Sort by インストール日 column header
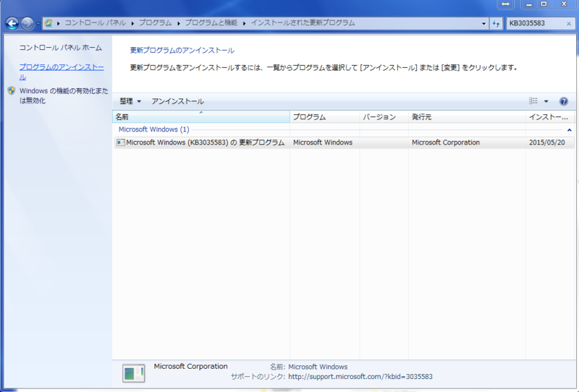Viewport: 579px width, 392px height. pos(550,117)
